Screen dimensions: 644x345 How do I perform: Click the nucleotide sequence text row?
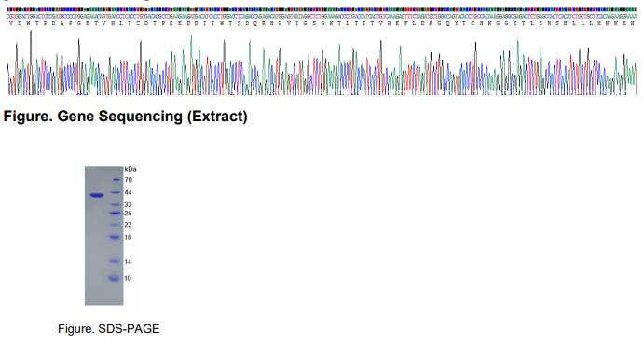(x=322, y=17)
